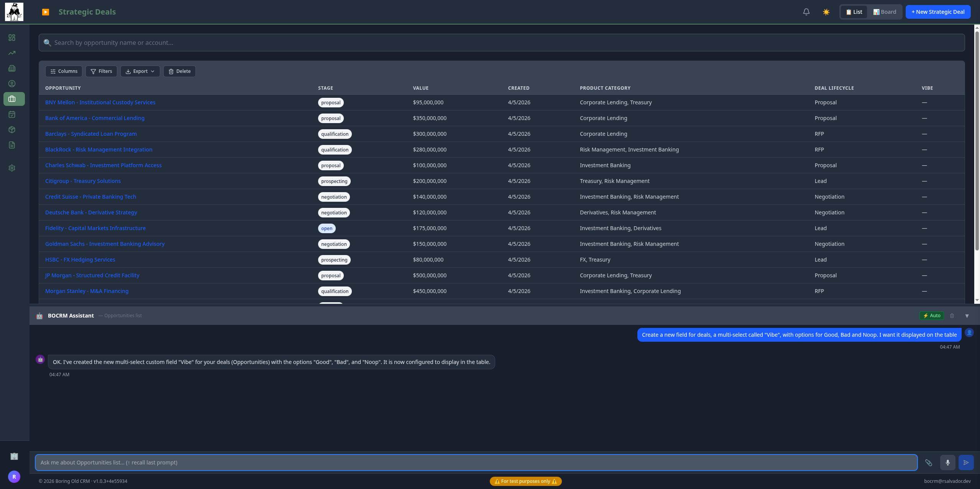This screenshot has height=489, width=980.
Task: Open the contacts person icon in sidebar
Action: point(12,84)
